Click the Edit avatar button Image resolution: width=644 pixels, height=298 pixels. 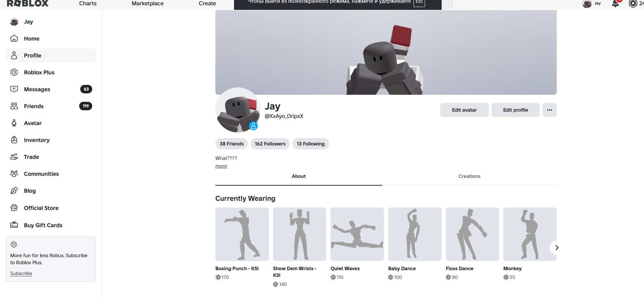point(464,110)
